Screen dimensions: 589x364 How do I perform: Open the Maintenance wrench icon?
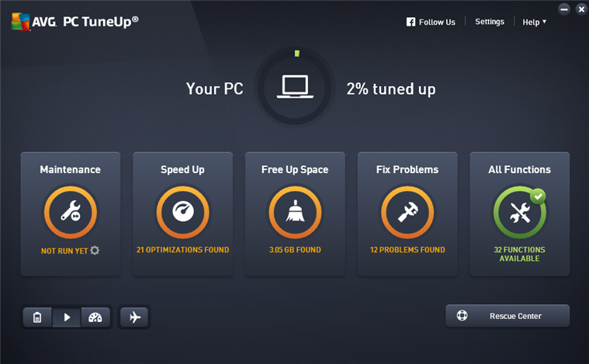[x=71, y=212]
